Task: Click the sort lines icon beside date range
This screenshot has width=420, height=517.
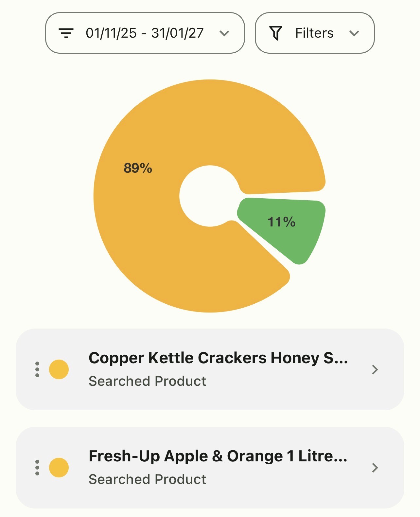Action: tap(66, 33)
